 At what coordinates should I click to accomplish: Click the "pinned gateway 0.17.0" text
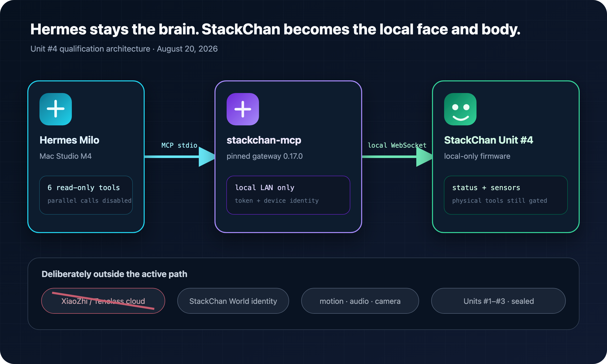click(265, 156)
